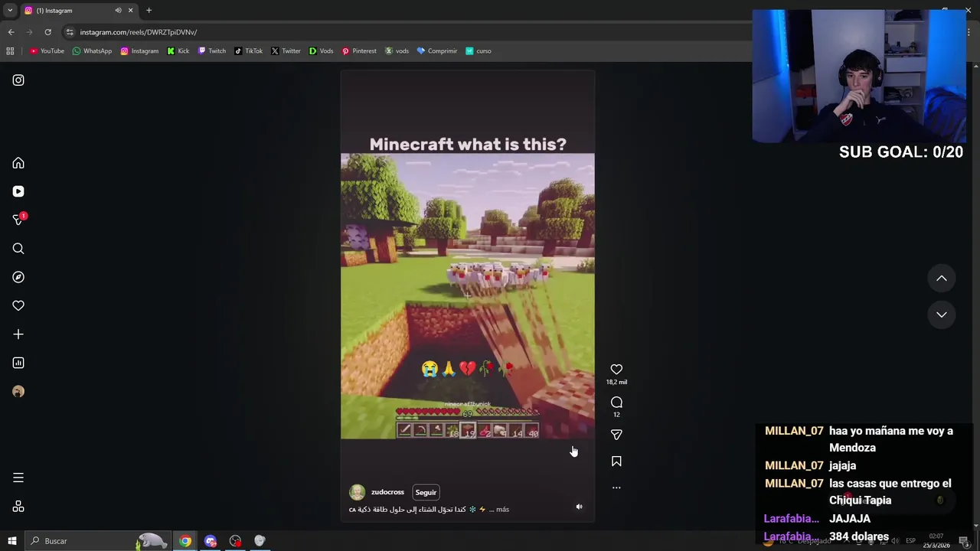Open Pinterest bookmark
The width and height of the screenshot is (980, 551).
pyautogui.click(x=359, y=51)
